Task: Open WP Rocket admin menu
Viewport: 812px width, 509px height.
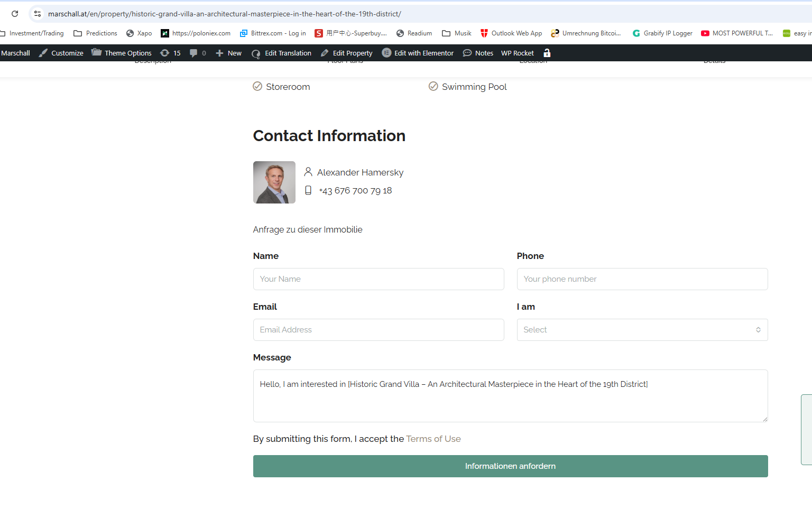Action: [517, 53]
